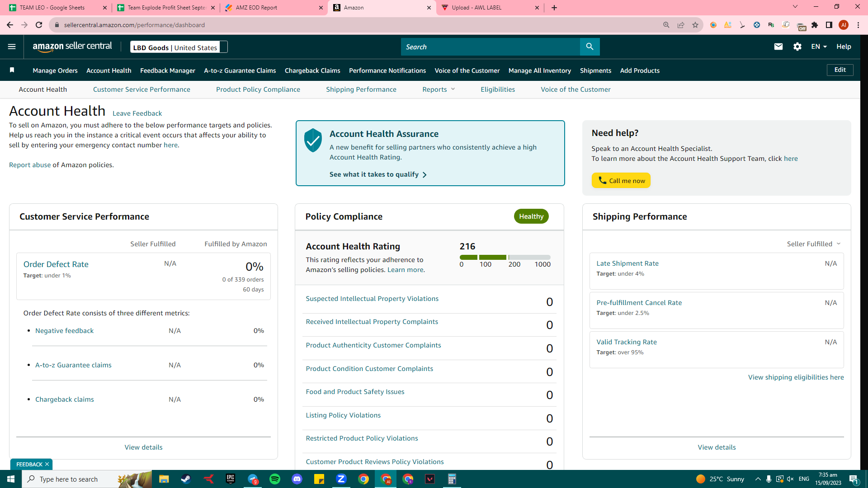
Task: Open the Telegram app from the taskbar
Action: 253,479
